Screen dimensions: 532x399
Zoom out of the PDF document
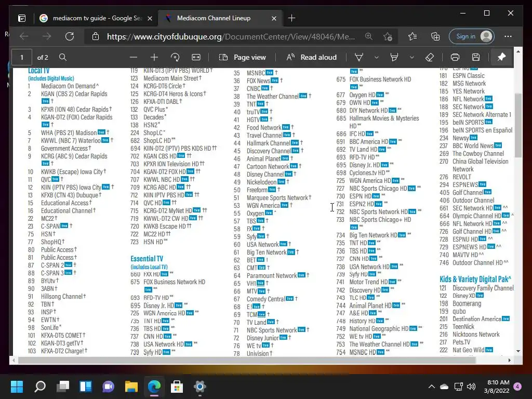[134, 57]
